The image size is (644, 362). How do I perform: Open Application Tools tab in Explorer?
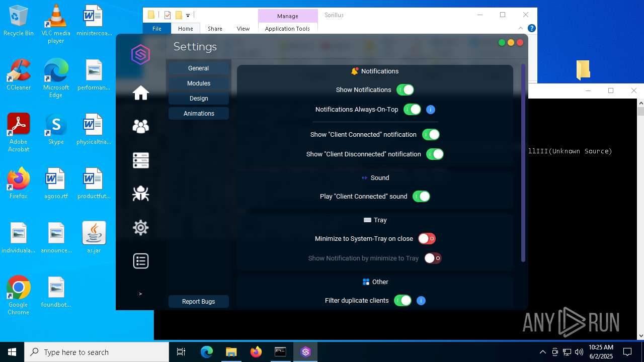point(287,29)
